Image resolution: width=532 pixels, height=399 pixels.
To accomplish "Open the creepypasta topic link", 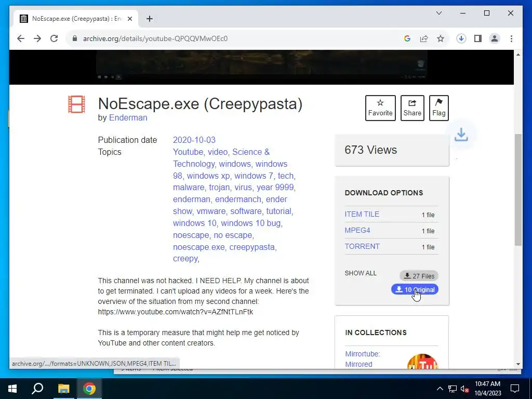I will point(252,247).
